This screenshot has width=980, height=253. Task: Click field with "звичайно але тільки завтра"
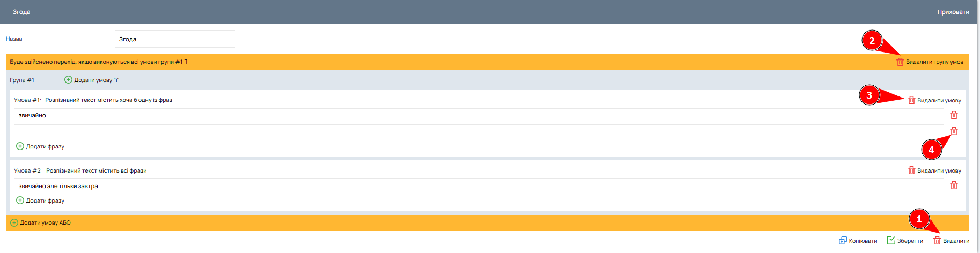tap(477, 186)
